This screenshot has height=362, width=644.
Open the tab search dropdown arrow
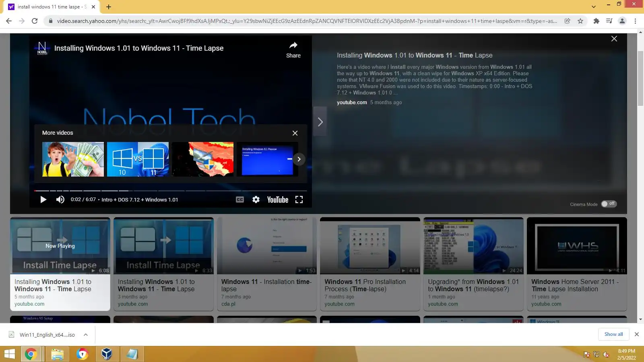tap(594, 7)
